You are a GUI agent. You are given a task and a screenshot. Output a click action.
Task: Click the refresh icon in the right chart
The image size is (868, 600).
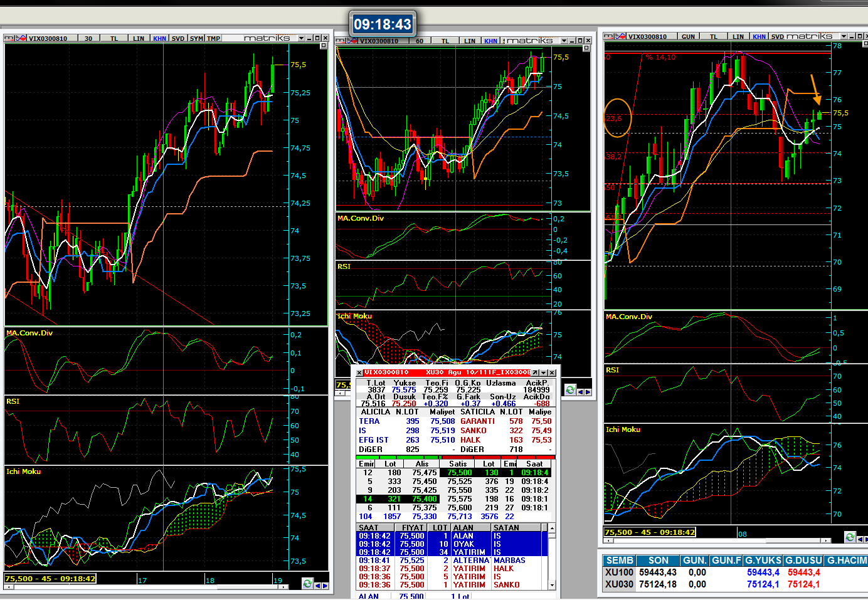pos(850,537)
